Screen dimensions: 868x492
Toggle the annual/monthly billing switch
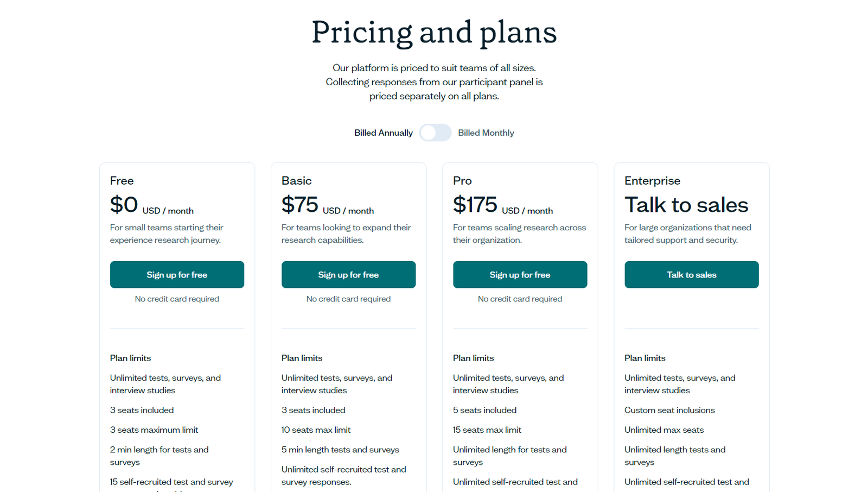point(435,133)
